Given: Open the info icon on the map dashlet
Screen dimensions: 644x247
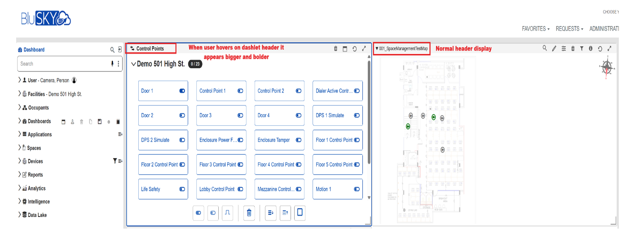Looking at the screenshot, I should coord(591,49).
